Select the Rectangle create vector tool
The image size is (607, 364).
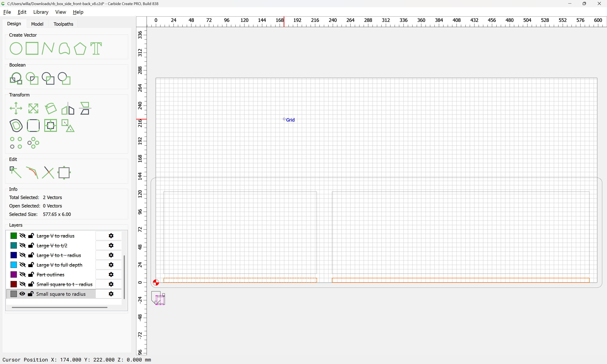pyautogui.click(x=32, y=48)
